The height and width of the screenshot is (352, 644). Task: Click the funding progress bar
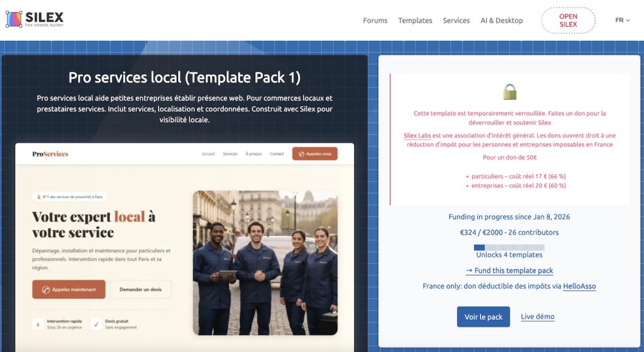coord(509,248)
